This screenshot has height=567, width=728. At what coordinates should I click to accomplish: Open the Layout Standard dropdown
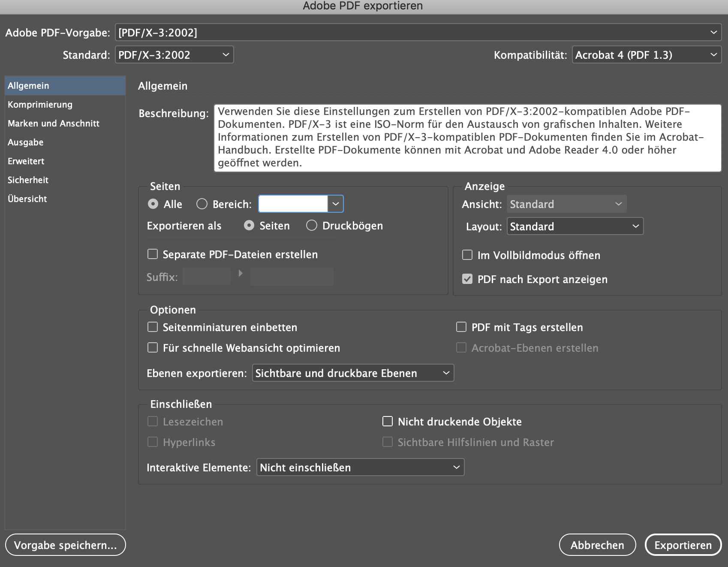(575, 226)
